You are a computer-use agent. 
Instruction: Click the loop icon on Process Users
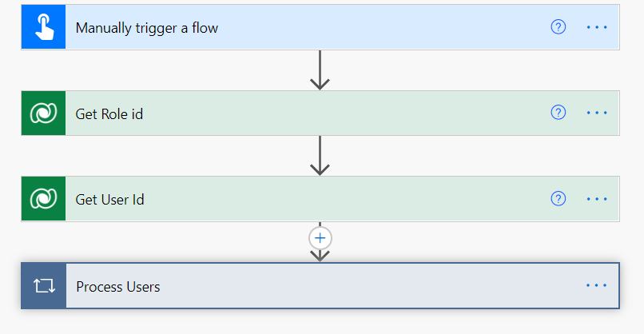(x=43, y=286)
